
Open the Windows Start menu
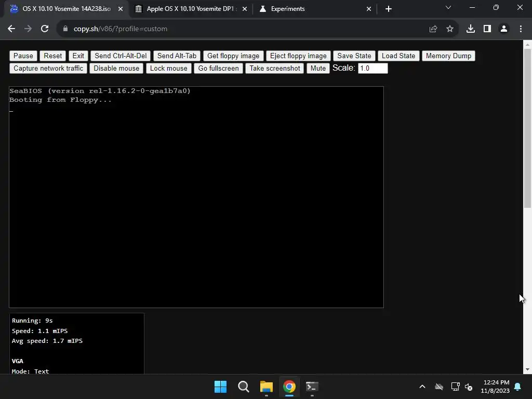(220, 387)
